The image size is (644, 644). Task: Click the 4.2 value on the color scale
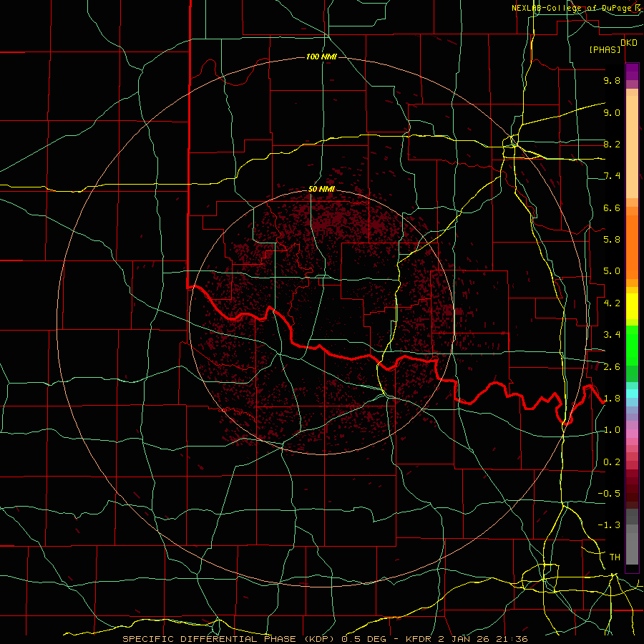coord(612,303)
